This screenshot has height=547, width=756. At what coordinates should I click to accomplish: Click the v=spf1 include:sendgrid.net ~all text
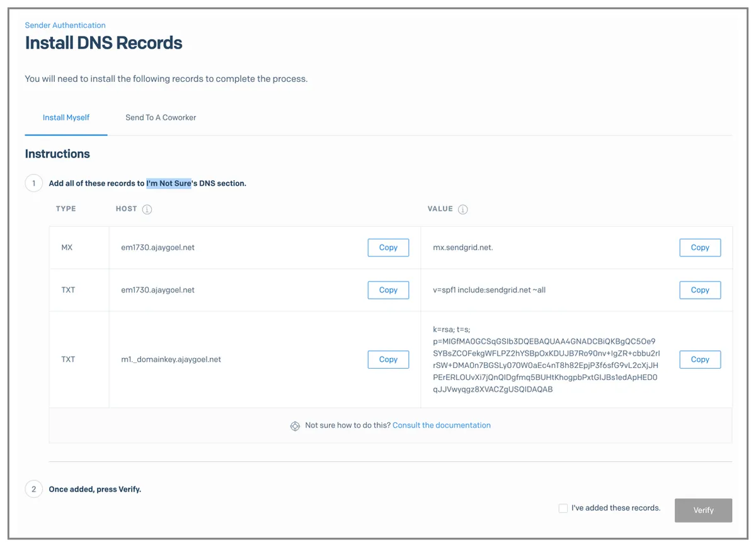490,290
